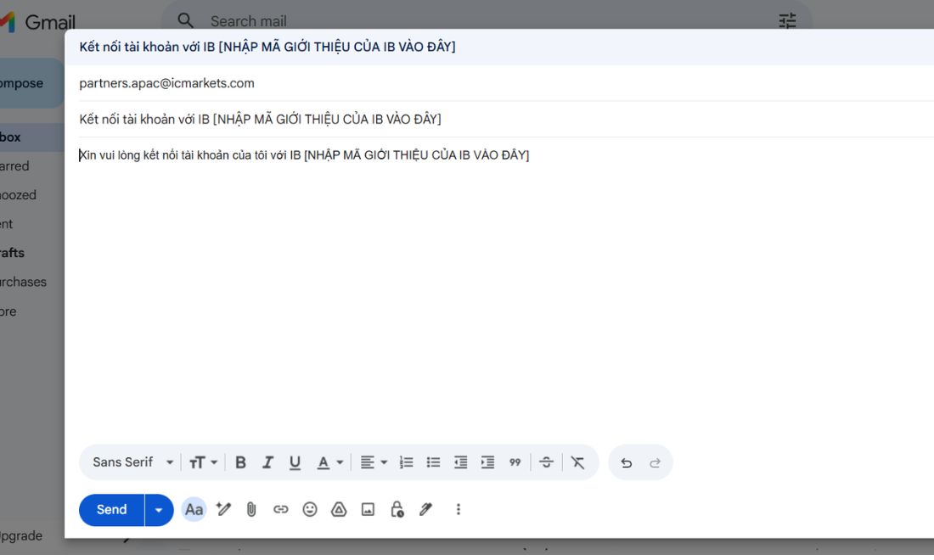The width and height of the screenshot is (934, 560).
Task: Toggle underline text formatting
Action: [x=295, y=462]
